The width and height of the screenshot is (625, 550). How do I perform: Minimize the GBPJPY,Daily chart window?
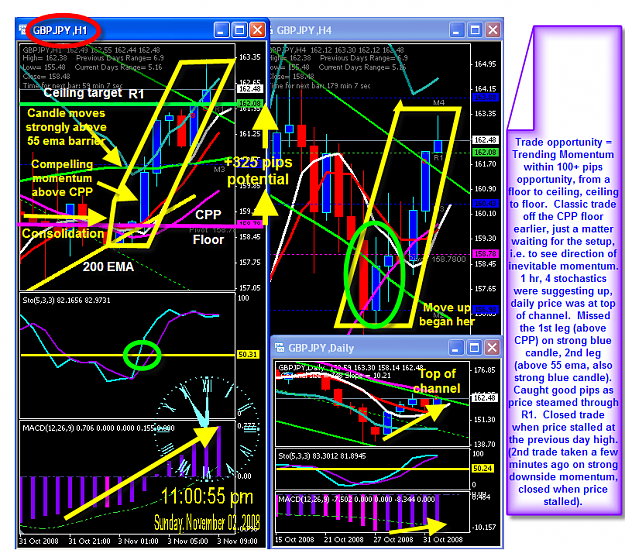[x=456, y=348]
